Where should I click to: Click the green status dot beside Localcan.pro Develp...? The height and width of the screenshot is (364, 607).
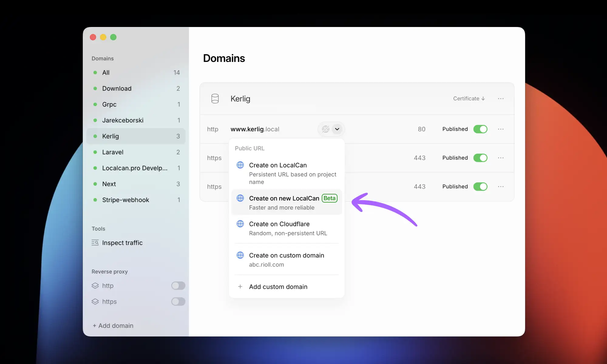point(95,168)
